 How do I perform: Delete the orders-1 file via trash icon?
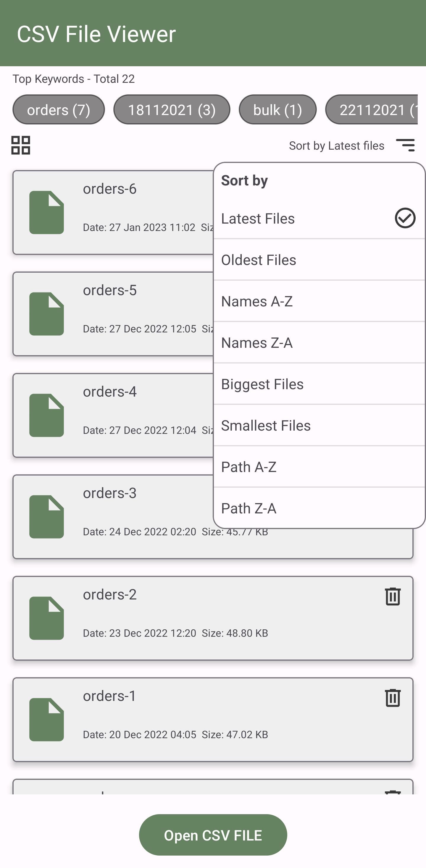(393, 697)
